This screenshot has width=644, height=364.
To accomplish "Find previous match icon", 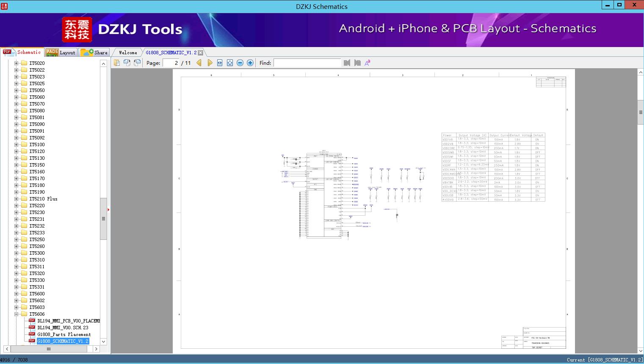I will 347,63.
